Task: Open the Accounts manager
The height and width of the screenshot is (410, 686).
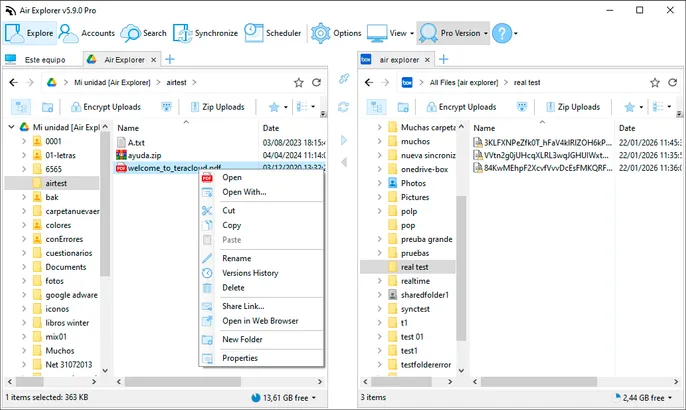Action: pos(87,33)
